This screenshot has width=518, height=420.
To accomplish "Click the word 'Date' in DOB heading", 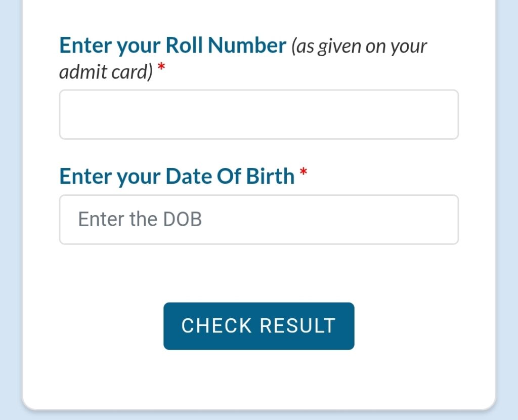I will [x=189, y=176].
